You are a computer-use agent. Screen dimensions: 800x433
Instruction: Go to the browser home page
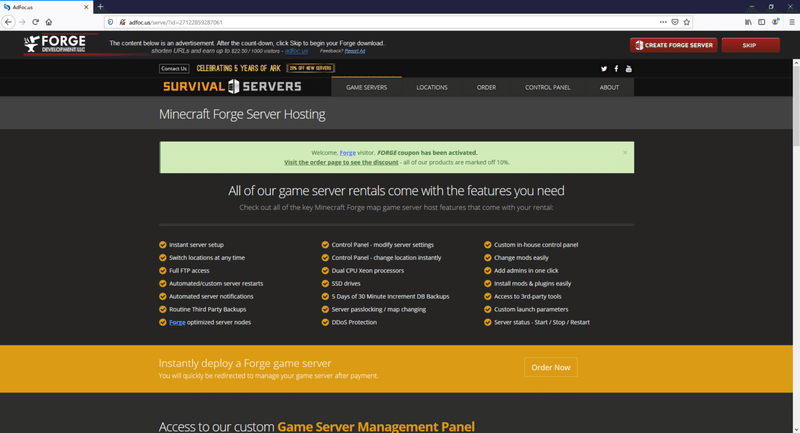[x=49, y=22]
